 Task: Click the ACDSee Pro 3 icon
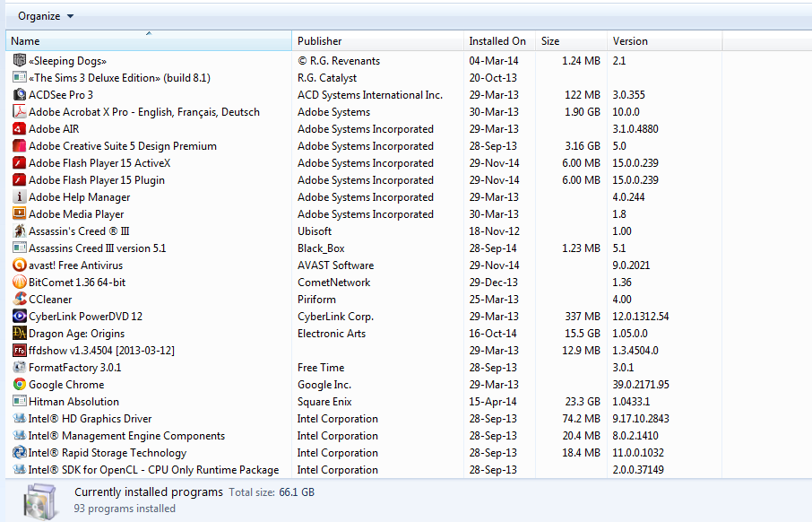20,95
